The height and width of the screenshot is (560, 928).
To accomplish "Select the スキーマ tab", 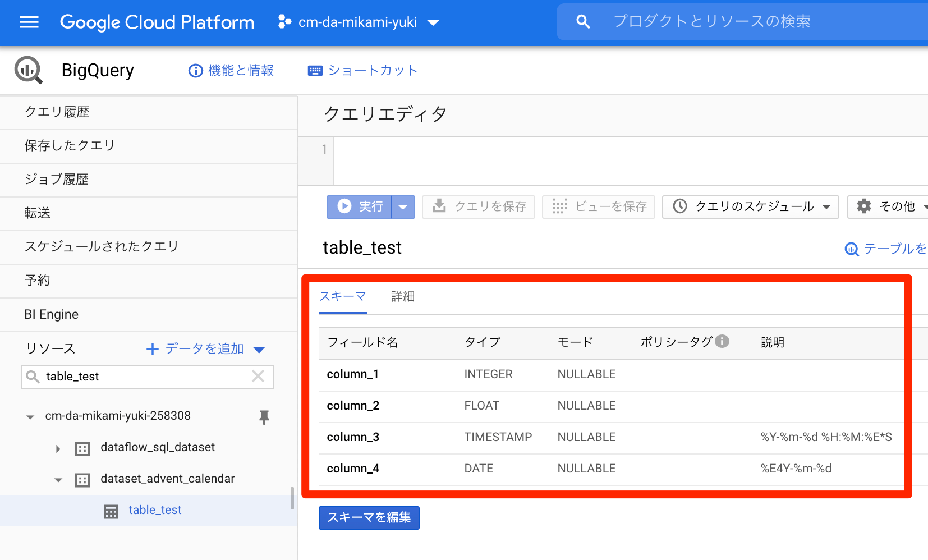I will (x=342, y=297).
